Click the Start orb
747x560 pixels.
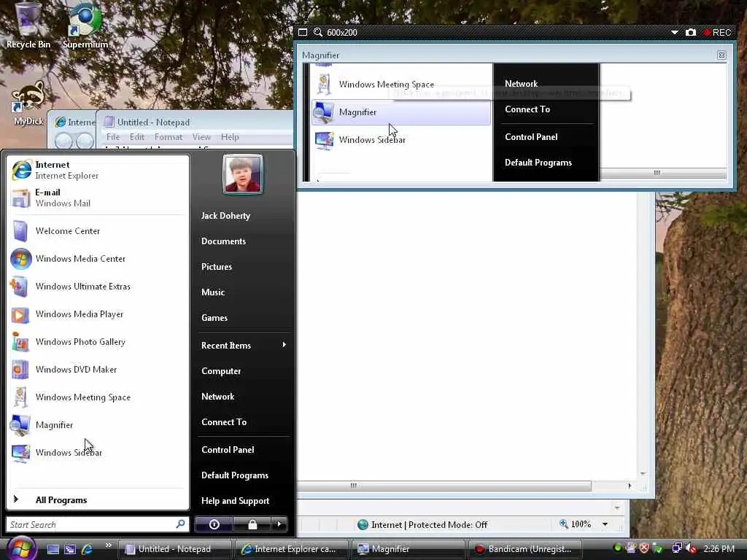[20, 548]
